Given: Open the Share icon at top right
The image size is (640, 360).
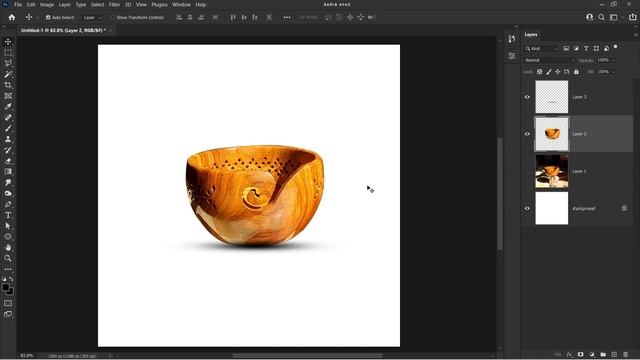Looking at the screenshot, I should coord(633,17).
